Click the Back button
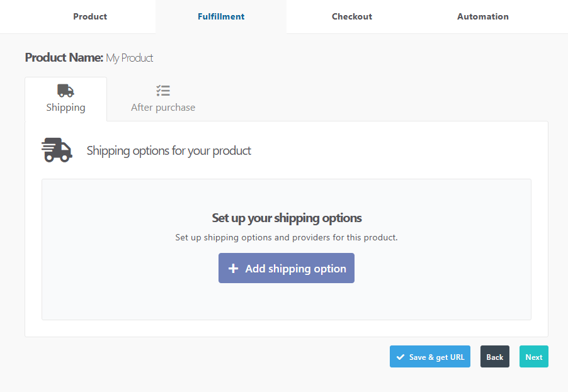 tap(495, 357)
